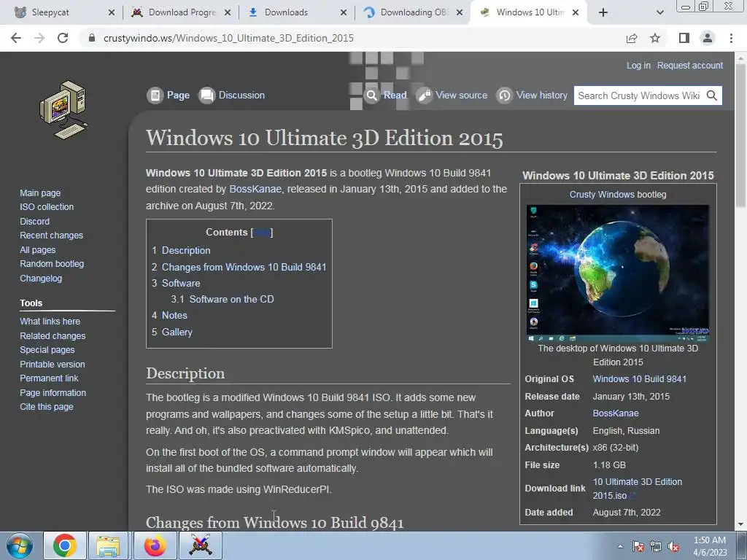This screenshot has width=747, height=560.
Task: Click Cite this page link
Action: click(47, 407)
